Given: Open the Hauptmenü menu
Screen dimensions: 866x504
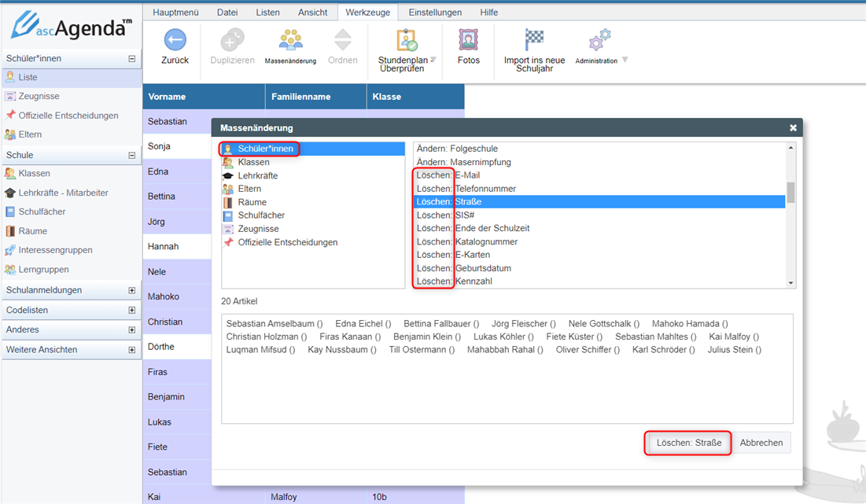Looking at the screenshot, I should tap(175, 12).
